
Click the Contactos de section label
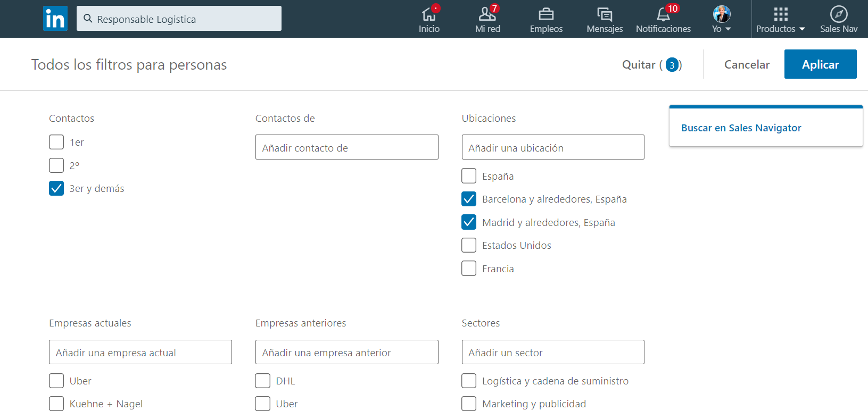coord(285,118)
